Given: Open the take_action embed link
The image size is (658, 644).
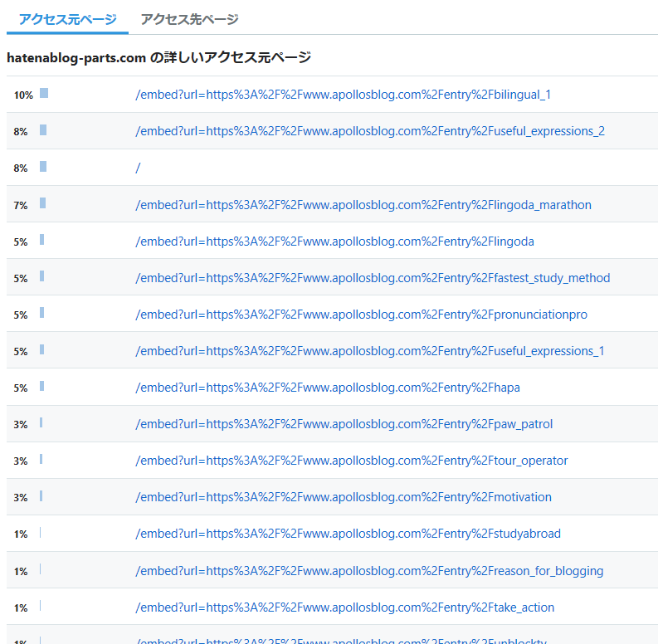Looking at the screenshot, I should 344,607.
